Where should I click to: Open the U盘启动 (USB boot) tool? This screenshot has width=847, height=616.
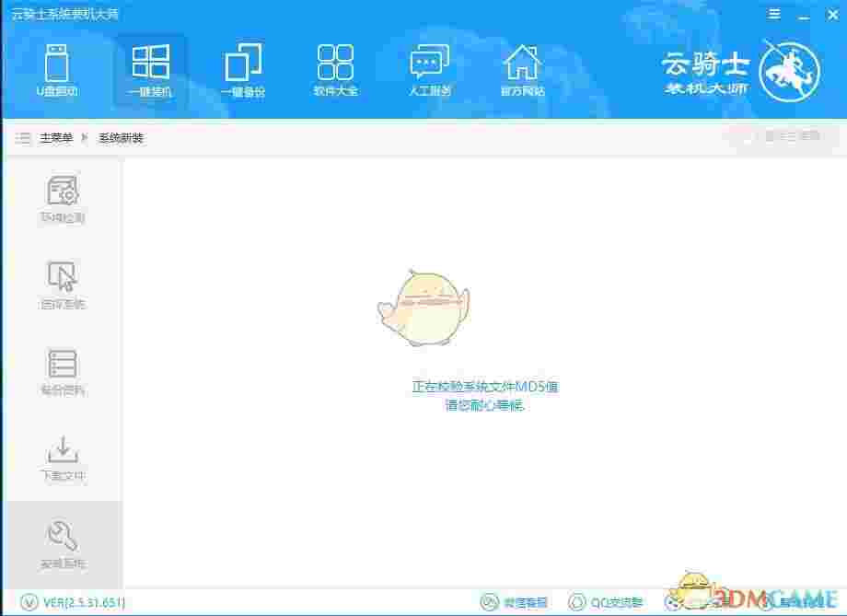[58, 69]
